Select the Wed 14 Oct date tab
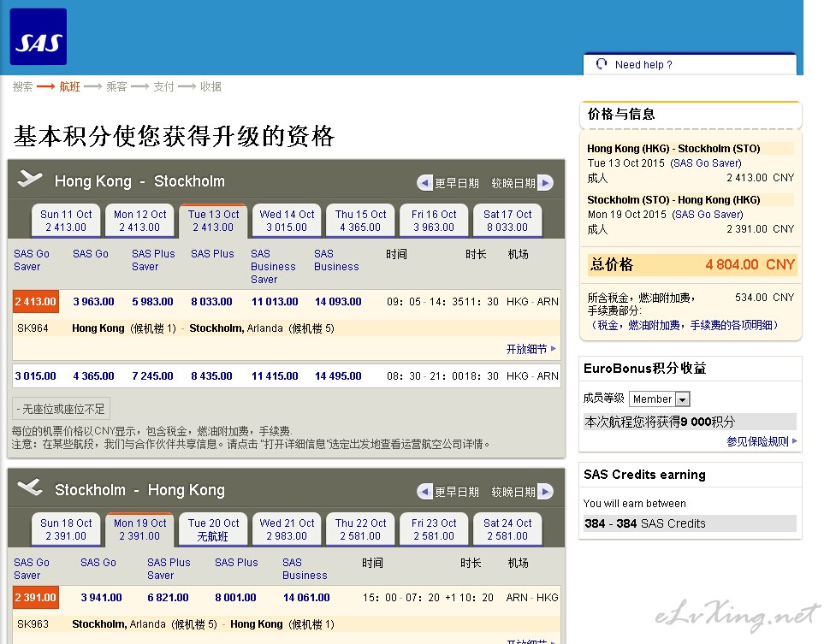The image size is (830, 644). (x=287, y=221)
